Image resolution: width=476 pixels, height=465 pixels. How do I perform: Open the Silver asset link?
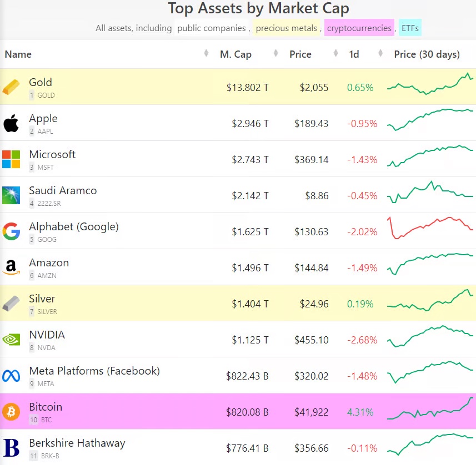[42, 299]
